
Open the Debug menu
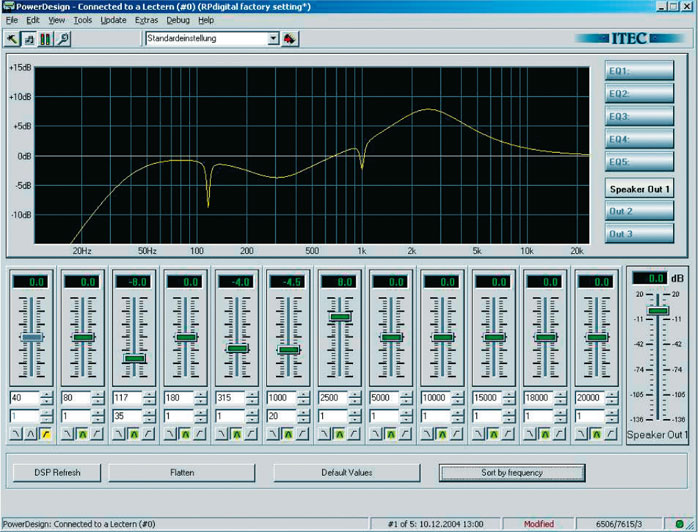point(178,20)
